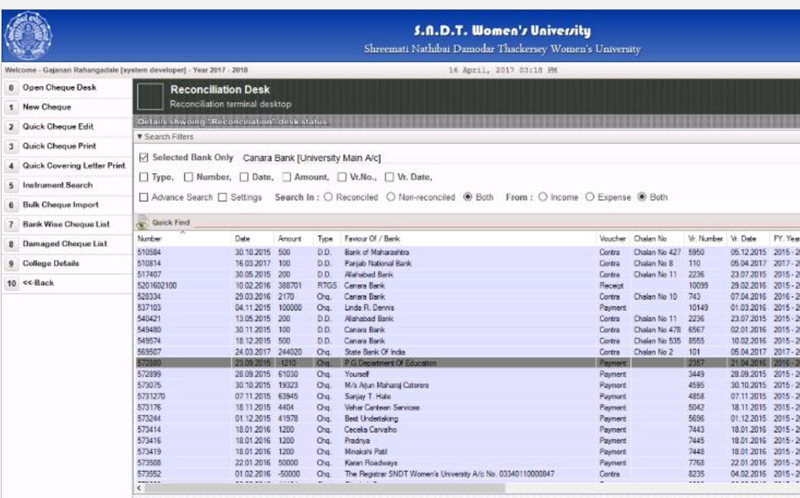The width and height of the screenshot is (800, 498).
Task: Enable the Amount filter checkbox
Action: pyautogui.click(x=286, y=177)
